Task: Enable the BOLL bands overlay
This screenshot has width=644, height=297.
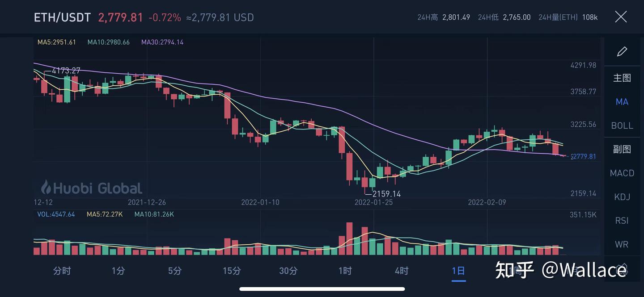Action: pos(622,125)
